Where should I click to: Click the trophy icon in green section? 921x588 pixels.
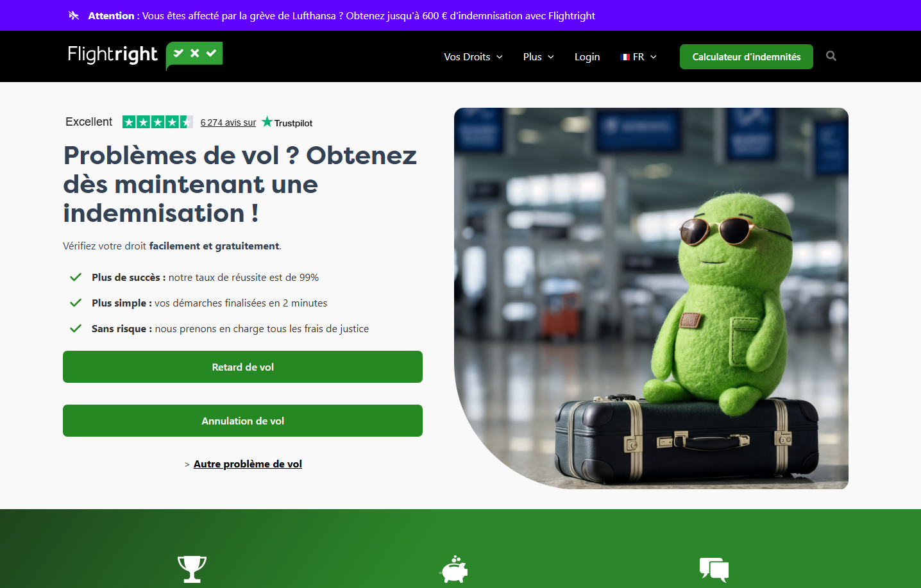click(192, 569)
